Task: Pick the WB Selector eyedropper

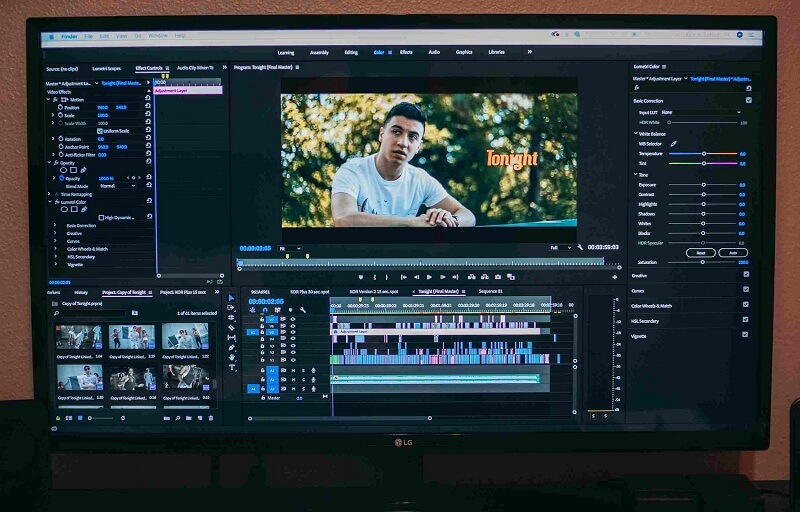Action: 673,143
